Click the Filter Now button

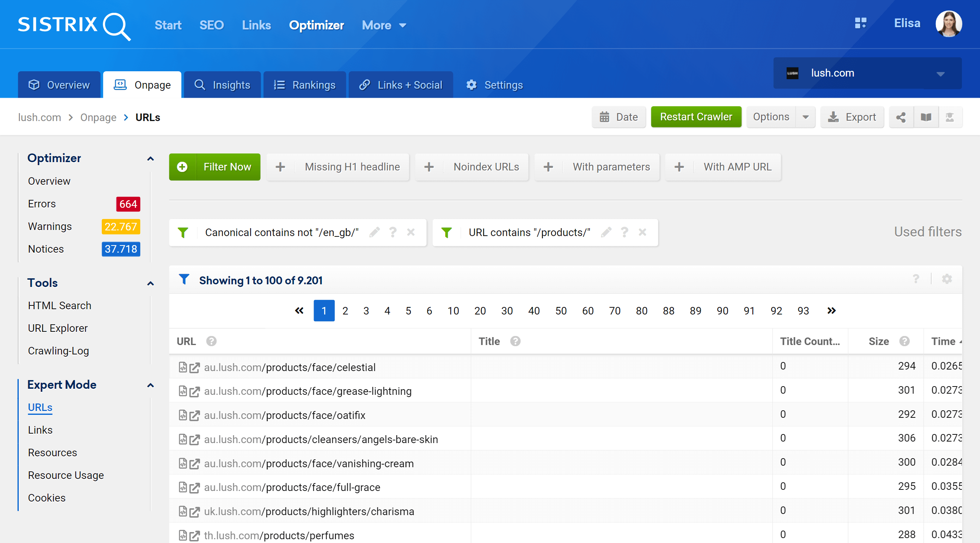[x=214, y=167]
